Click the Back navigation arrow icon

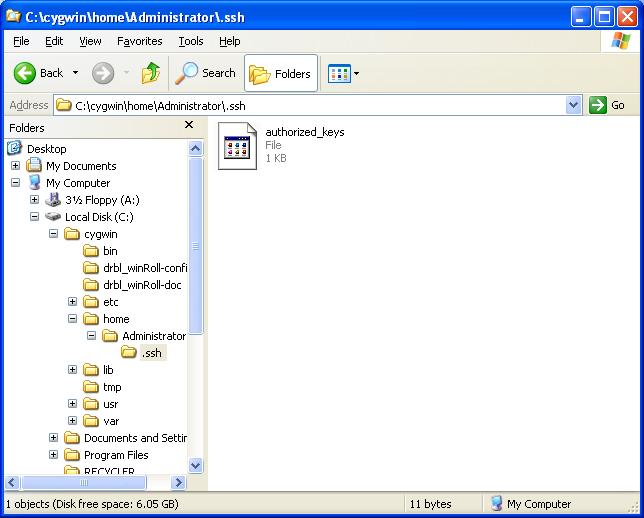[26, 73]
